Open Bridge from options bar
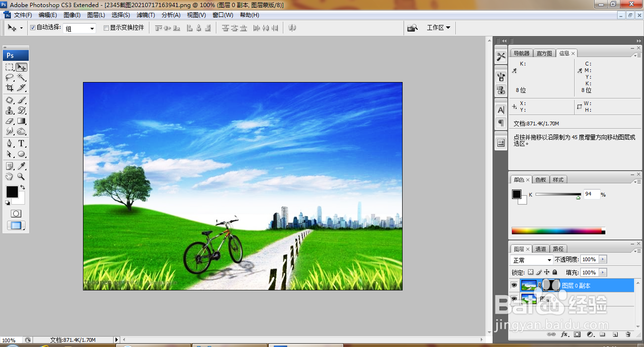Image resolution: width=644 pixels, height=347 pixels. (413, 28)
